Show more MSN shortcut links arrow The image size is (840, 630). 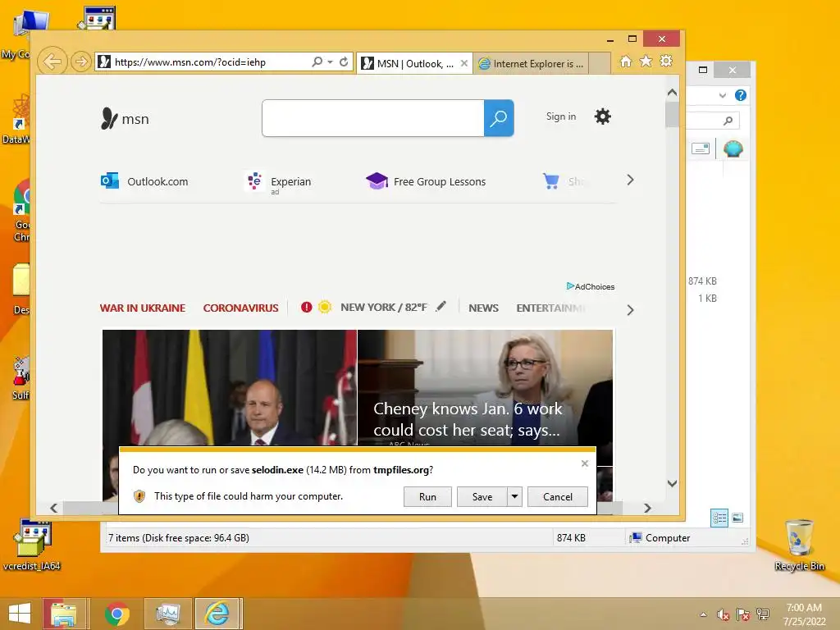click(x=630, y=180)
